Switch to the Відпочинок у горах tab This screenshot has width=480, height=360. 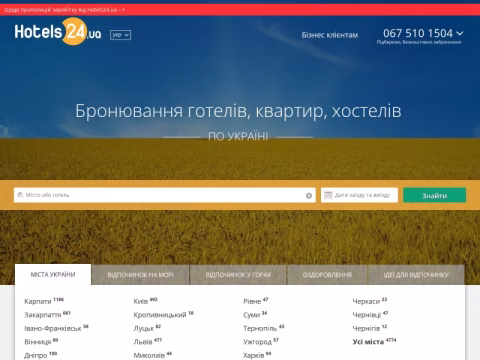pyautogui.click(x=238, y=275)
